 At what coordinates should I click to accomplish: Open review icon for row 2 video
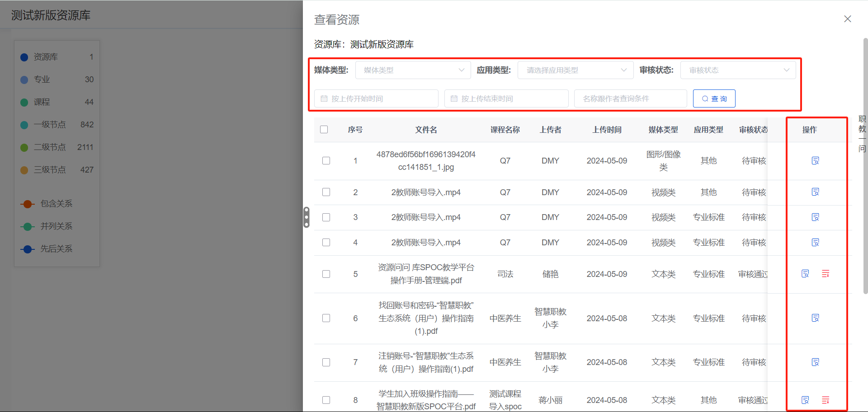coord(815,192)
